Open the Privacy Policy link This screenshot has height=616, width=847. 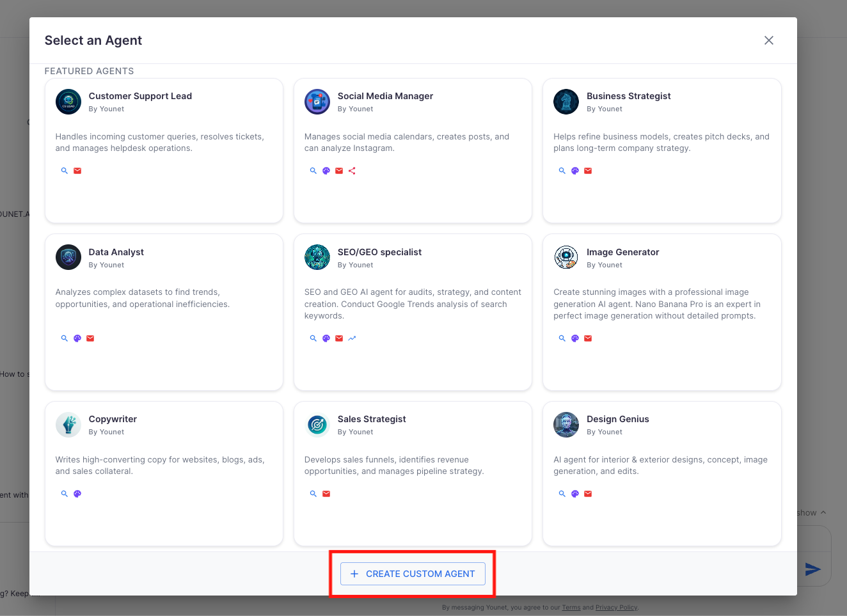click(616, 608)
